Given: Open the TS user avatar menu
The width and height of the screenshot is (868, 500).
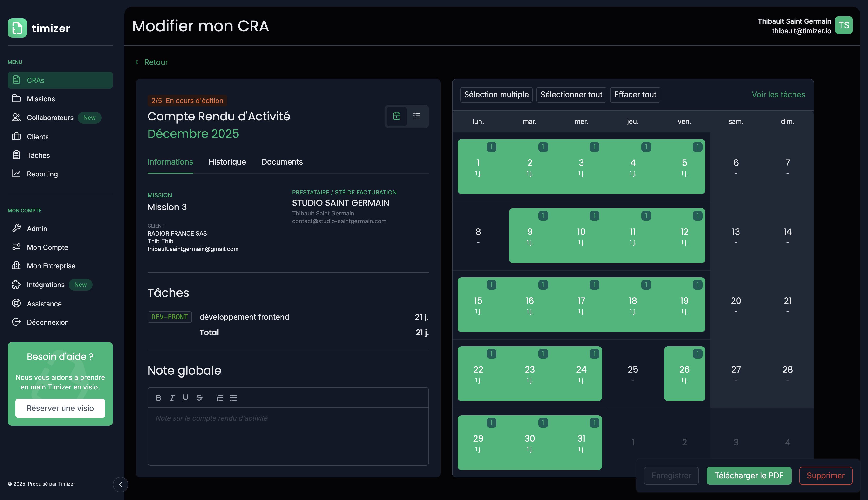Looking at the screenshot, I should (x=843, y=25).
